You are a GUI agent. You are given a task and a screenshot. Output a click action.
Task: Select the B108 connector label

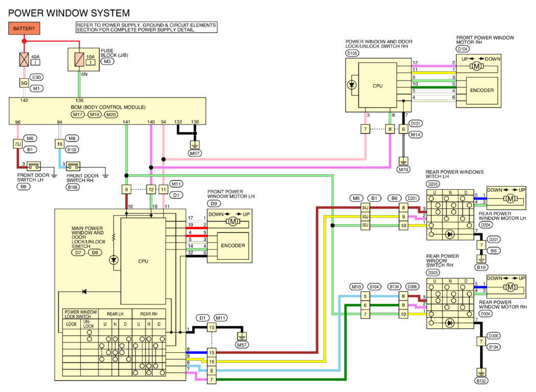pos(73,187)
